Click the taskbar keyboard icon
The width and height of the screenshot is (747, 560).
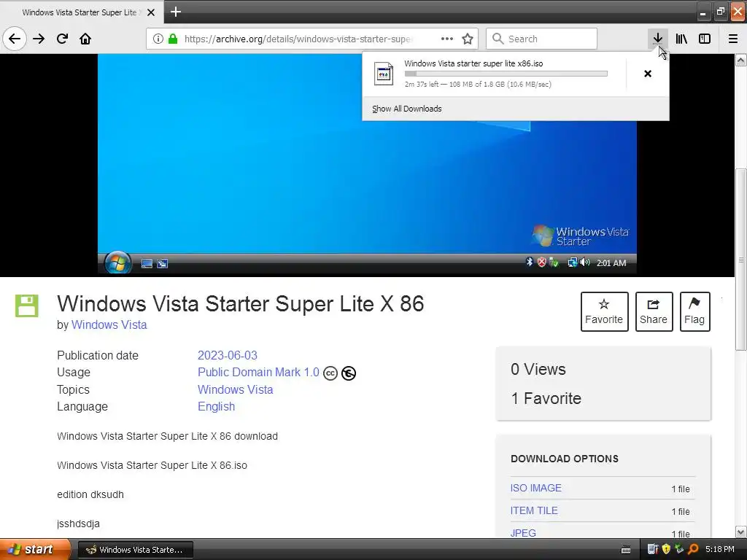pos(626,550)
